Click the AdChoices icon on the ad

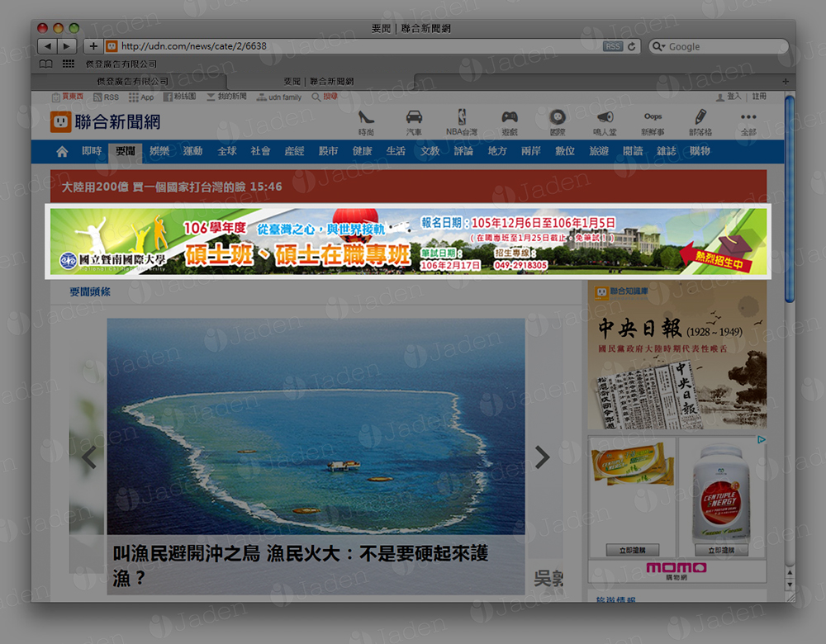tap(762, 440)
